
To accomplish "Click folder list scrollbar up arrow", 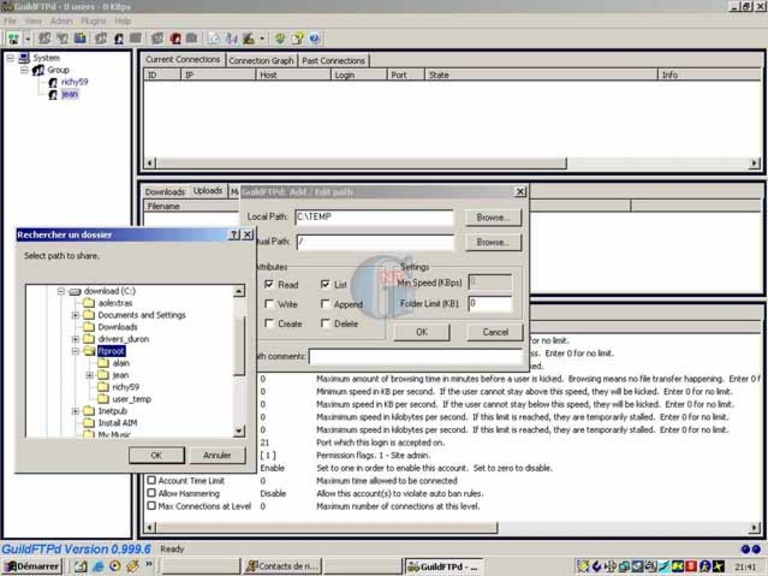I will (x=239, y=291).
